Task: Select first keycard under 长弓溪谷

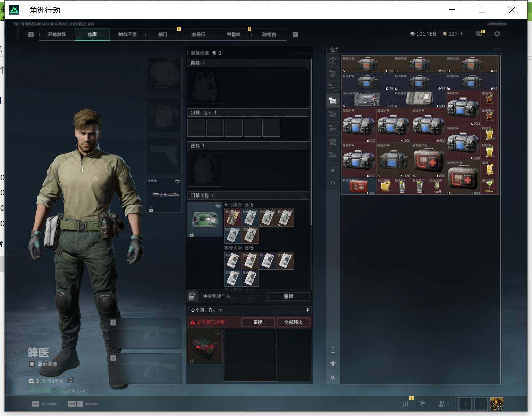Action: [x=232, y=217]
